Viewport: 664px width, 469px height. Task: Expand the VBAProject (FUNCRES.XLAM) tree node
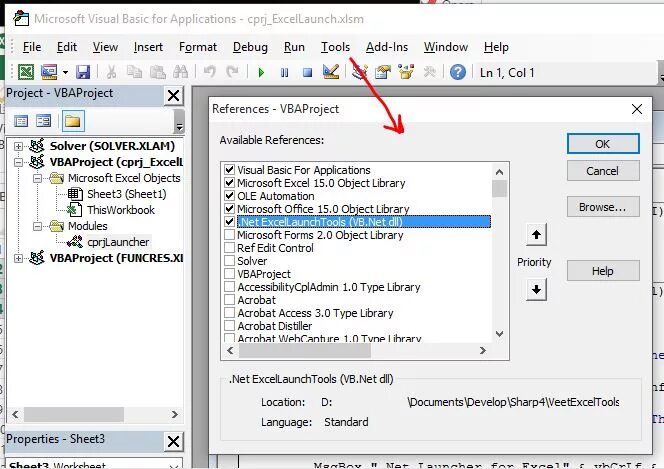[x=18, y=258]
